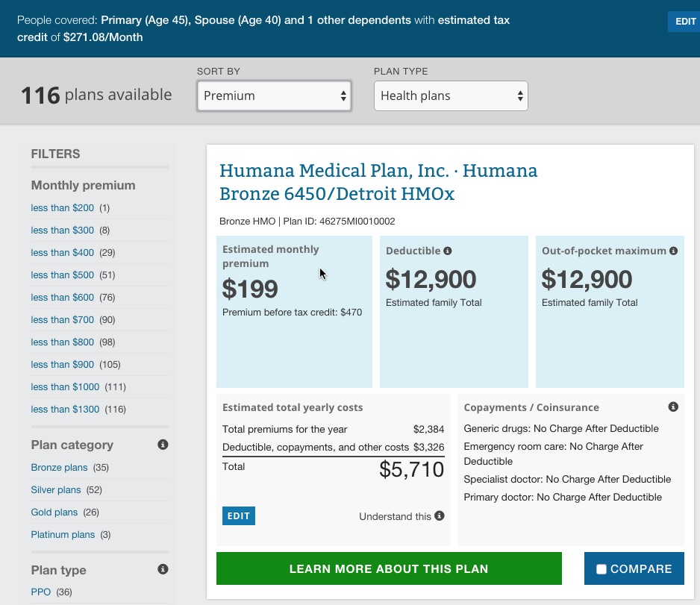Click the Plan type info icon
The image size is (700, 605).
click(163, 570)
